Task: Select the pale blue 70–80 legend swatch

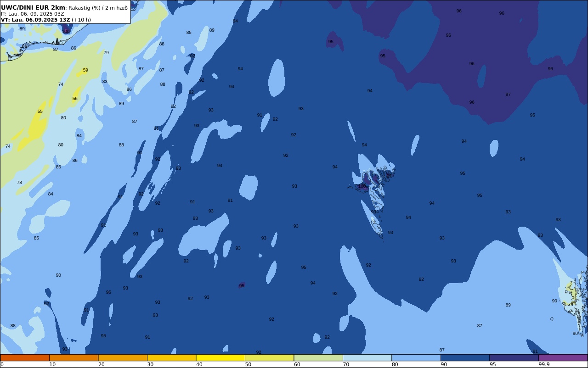Action: tap(367, 357)
